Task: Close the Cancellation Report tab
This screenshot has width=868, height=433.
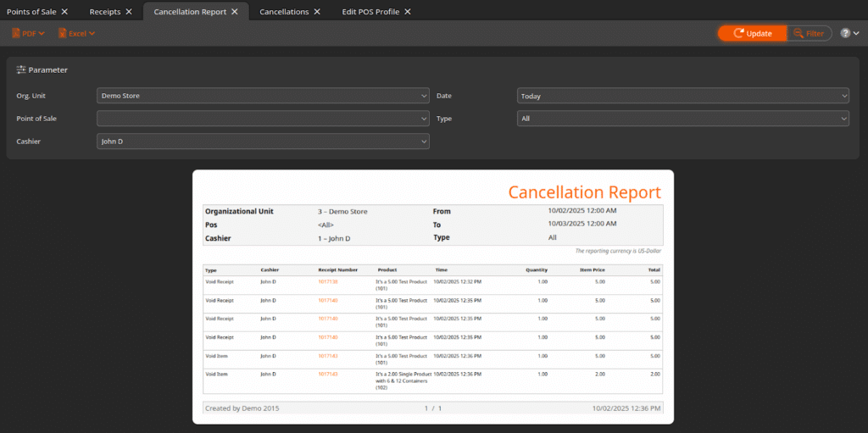Action: point(236,11)
